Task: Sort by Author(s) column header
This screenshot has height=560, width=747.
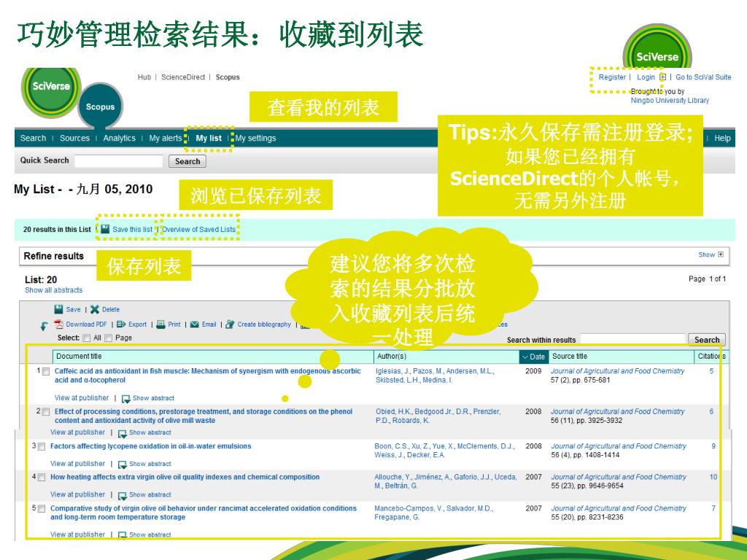Action: tap(446, 356)
